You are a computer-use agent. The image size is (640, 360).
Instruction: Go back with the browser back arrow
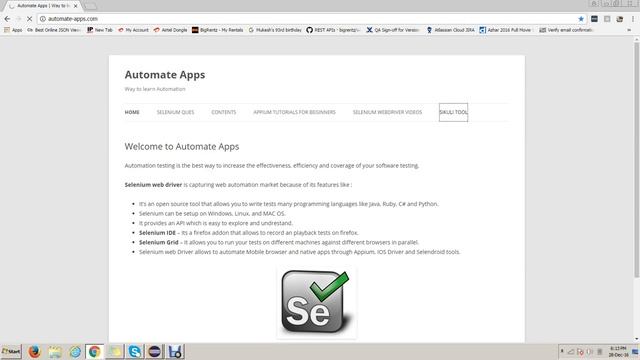[7, 19]
